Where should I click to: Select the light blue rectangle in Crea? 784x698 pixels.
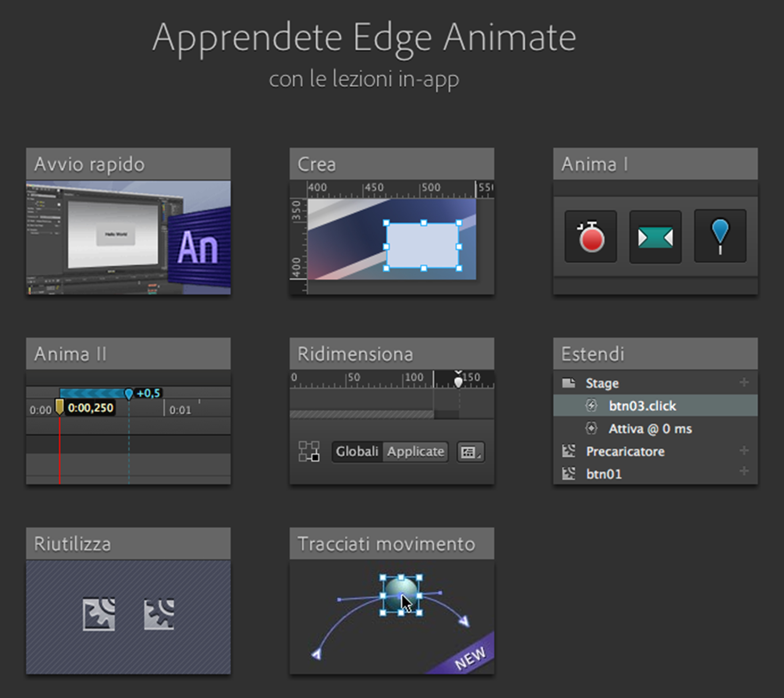pos(423,246)
